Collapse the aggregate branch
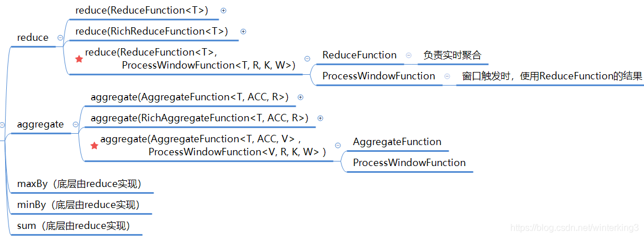 pyautogui.click(x=75, y=124)
